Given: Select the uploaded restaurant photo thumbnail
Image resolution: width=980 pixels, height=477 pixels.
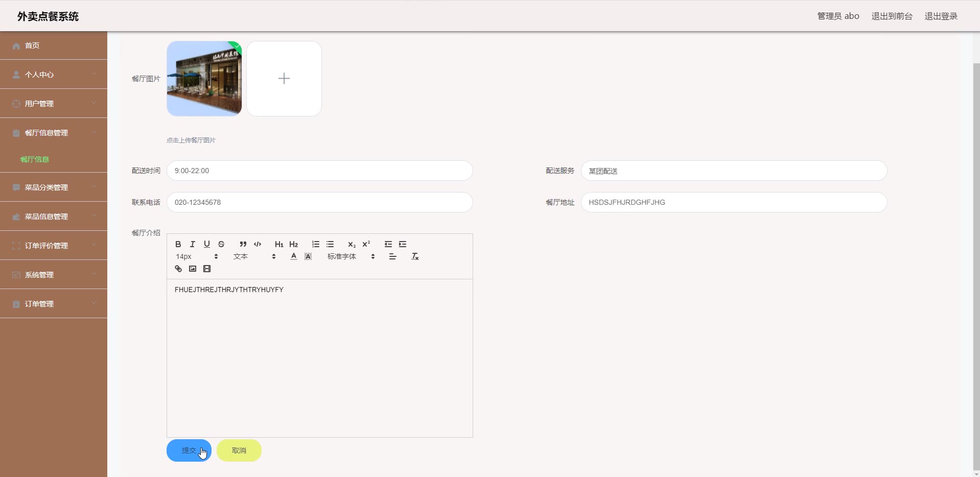Looking at the screenshot, I should [x=204, y=79].
